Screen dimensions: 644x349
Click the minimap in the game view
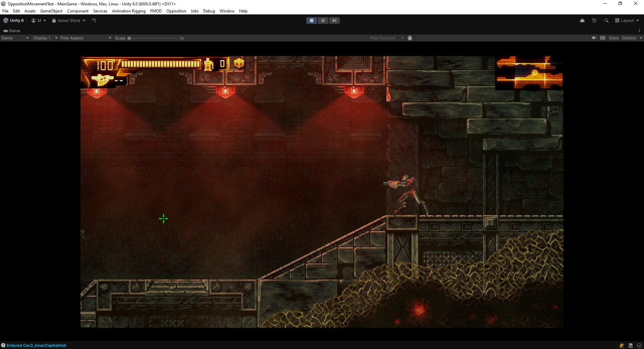pyautogui.click(x=529, y=73)
